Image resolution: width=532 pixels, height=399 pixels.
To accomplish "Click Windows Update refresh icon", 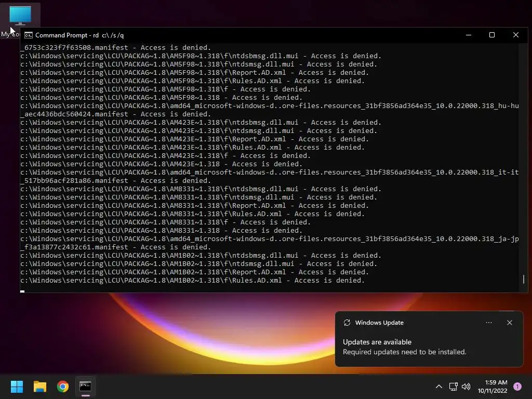I will 347,323.
